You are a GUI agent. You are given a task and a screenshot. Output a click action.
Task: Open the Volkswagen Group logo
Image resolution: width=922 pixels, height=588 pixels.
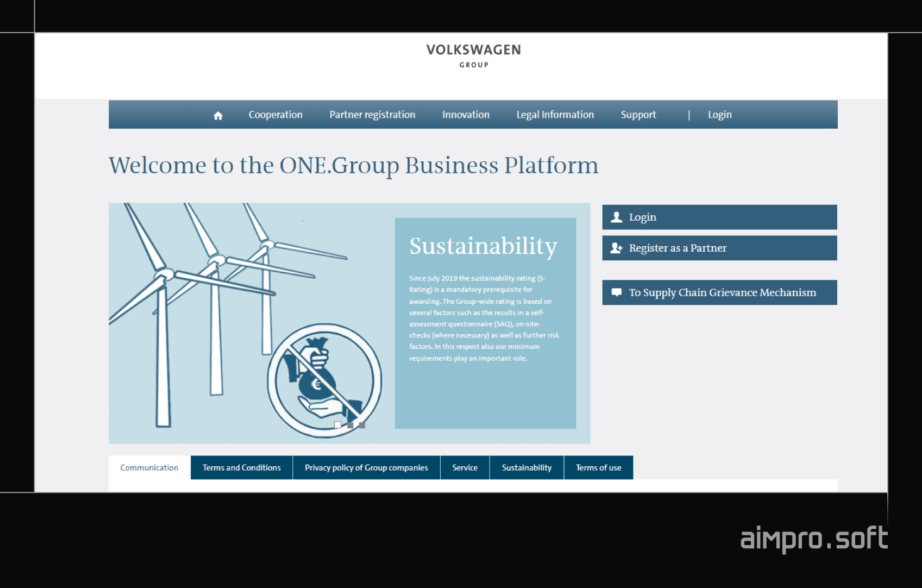(x=474, y=56)
